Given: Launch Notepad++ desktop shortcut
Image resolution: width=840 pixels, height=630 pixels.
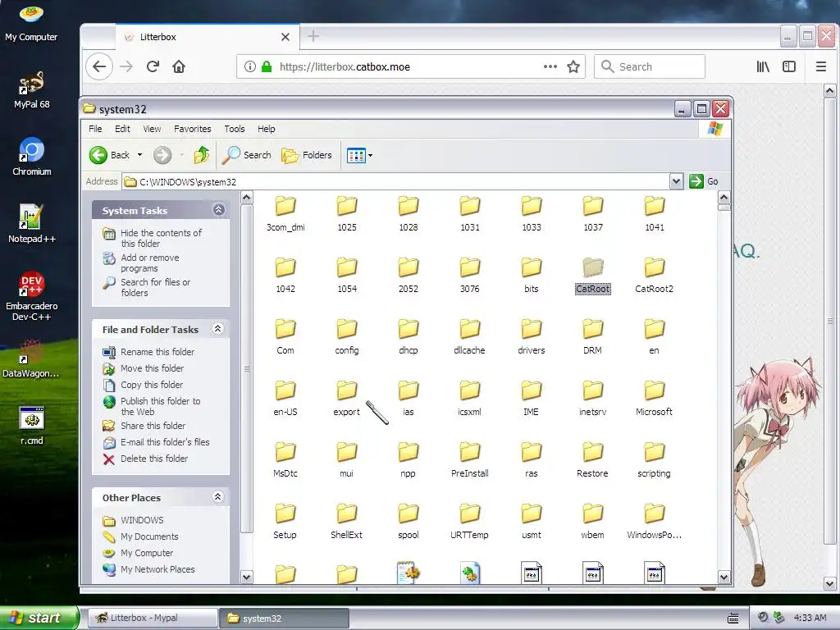Looking at the screenshot, I should 32,224.
